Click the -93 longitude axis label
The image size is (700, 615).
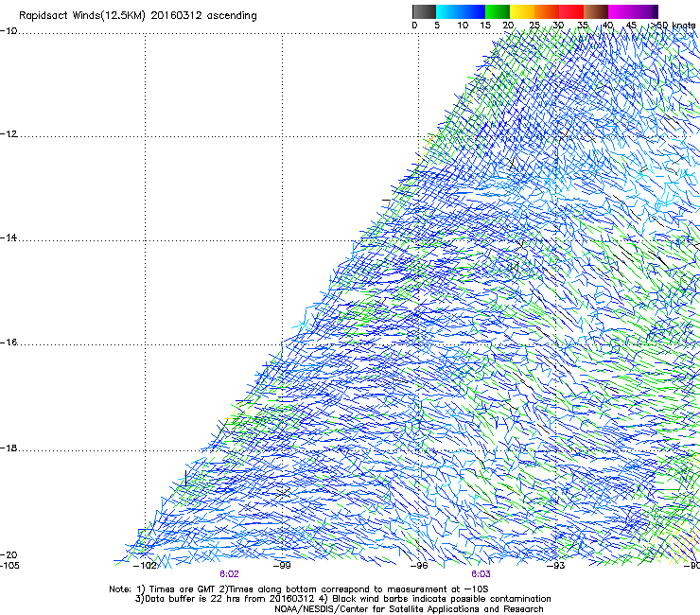556,566
